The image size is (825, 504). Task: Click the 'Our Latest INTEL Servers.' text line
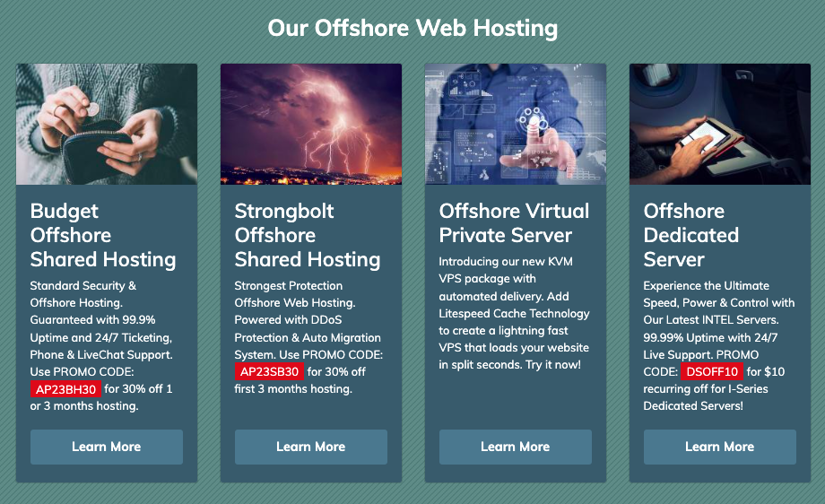[711, 320]
